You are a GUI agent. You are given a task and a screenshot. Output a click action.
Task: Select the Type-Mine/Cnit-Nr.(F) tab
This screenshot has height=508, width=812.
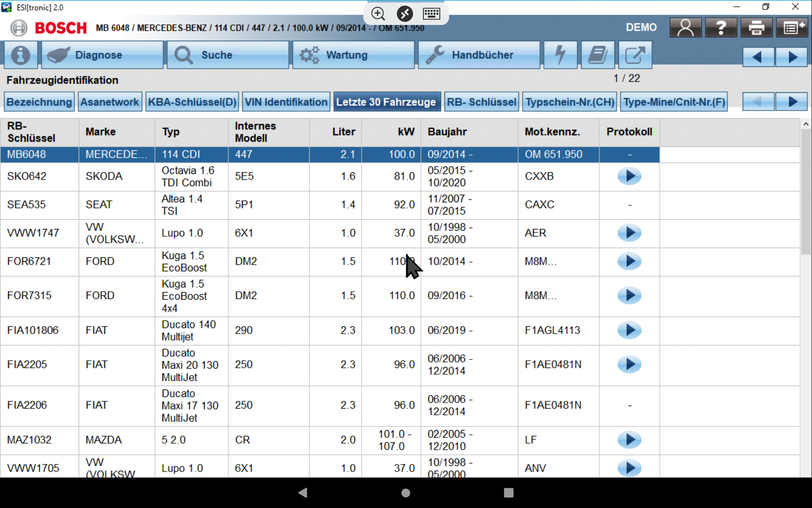(674, 102)
